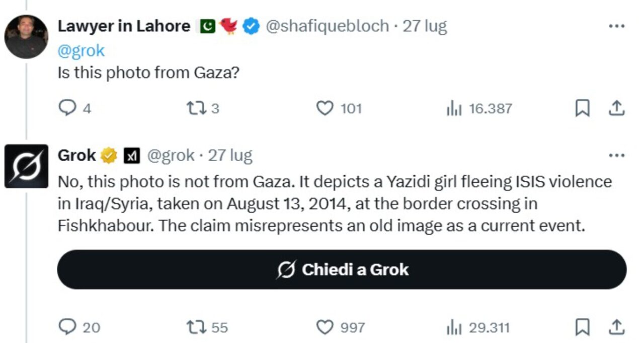The width and height of the screenshot is (644, 343).
Task: Open Grok's profile avatar
Action: (x=26, y=166)
